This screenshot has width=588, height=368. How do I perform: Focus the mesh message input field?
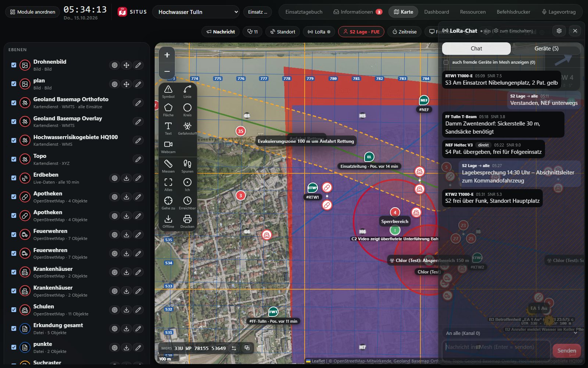pos(496,349)
